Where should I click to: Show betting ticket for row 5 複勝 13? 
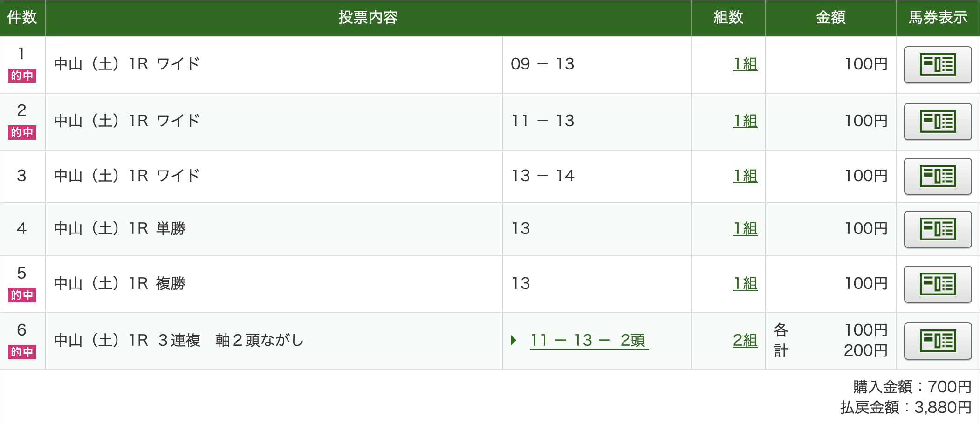click(937, 284)
